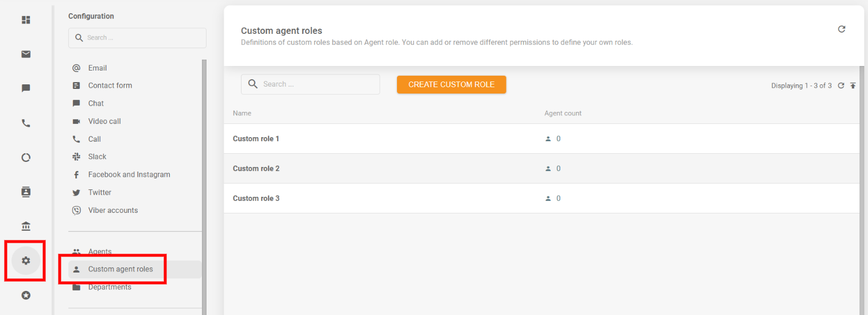Open the reports circle icon

[x=26, y=157]
